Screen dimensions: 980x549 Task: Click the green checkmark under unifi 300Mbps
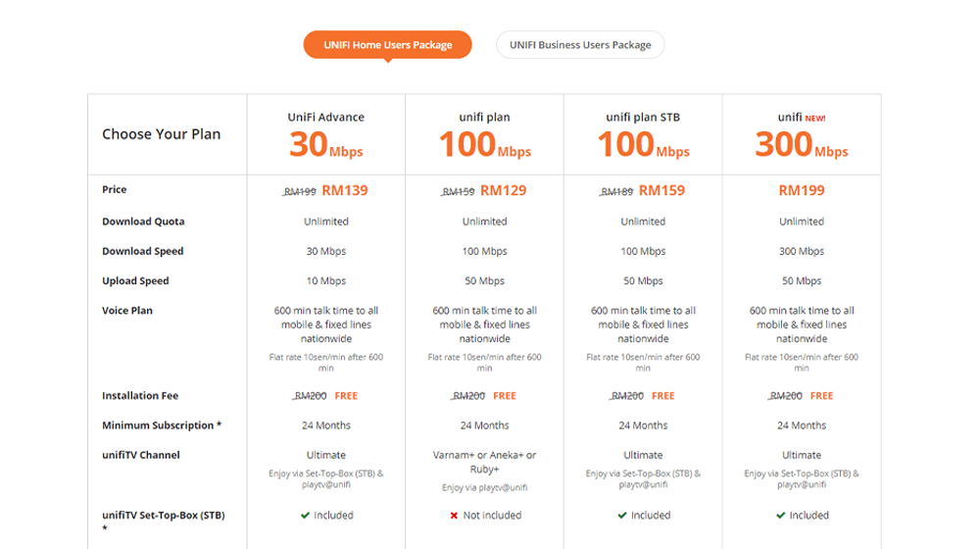781,516
